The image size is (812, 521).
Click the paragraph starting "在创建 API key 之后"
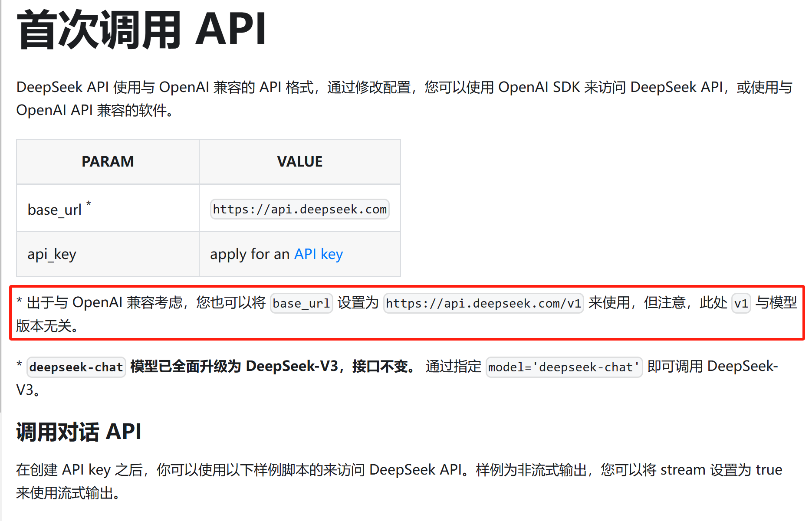[399, 481]
